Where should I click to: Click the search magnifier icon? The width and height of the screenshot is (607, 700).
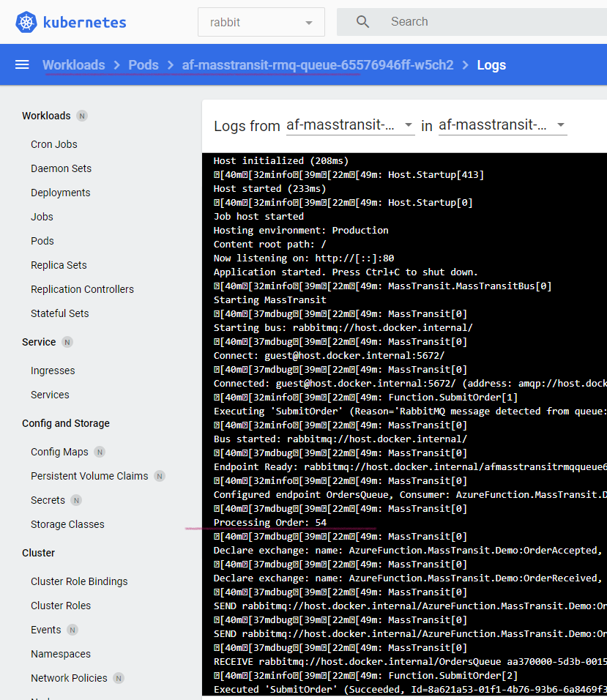pyautogui.click(x=362, y=21)
